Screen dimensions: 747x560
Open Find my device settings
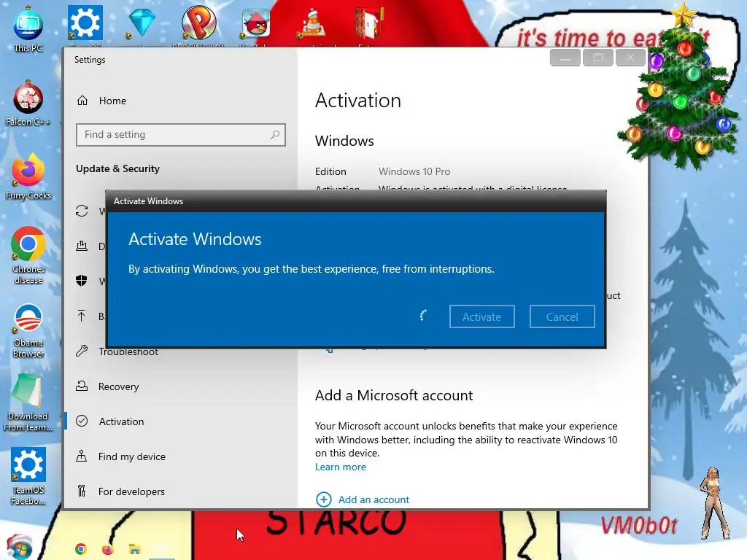pyautogui.click(x=131, y=456)
